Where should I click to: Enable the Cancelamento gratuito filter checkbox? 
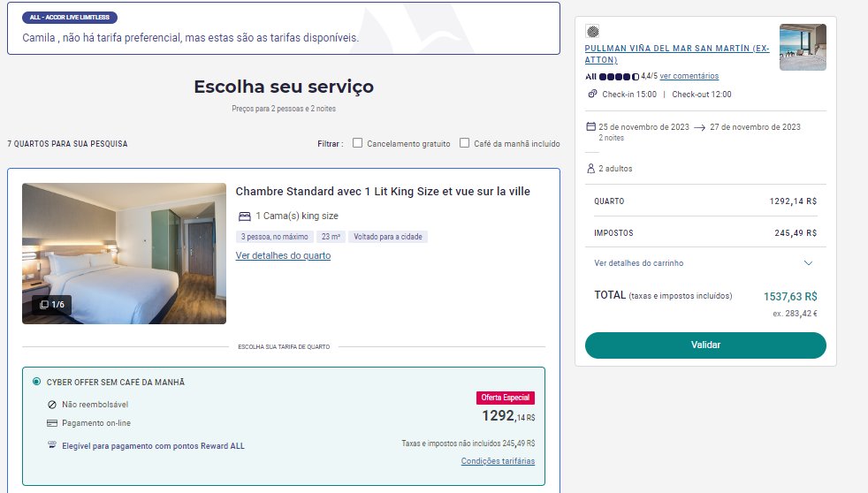tap(358, 143)
